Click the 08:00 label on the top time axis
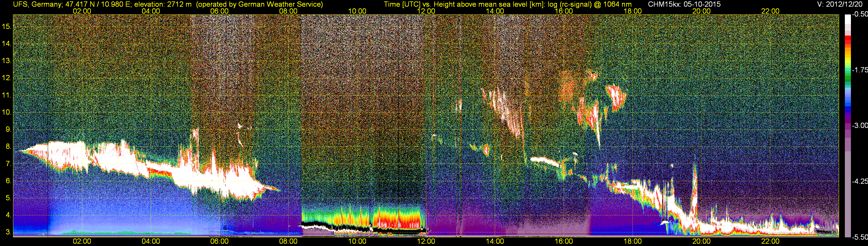Viewport: 868px width, 246px height. 288,11
